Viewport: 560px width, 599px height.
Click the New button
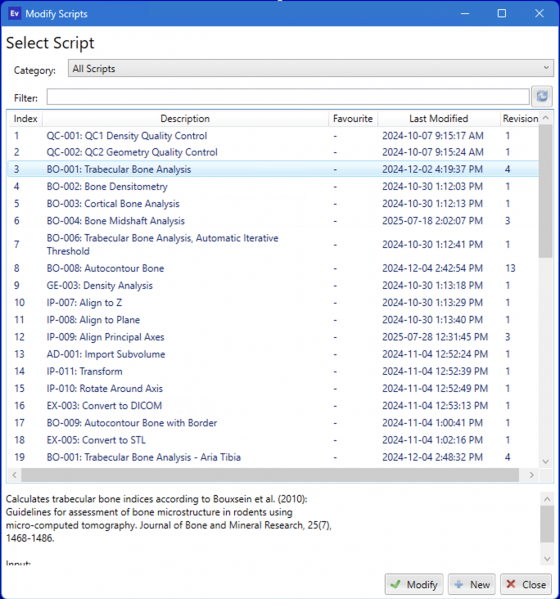coord(472,584)
